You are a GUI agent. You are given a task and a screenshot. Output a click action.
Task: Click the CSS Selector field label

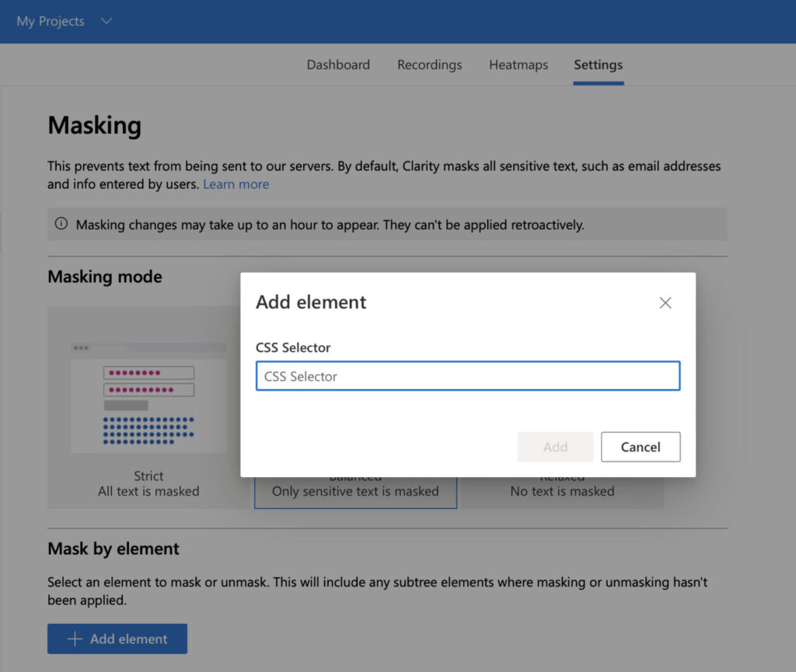click(293, 347)
